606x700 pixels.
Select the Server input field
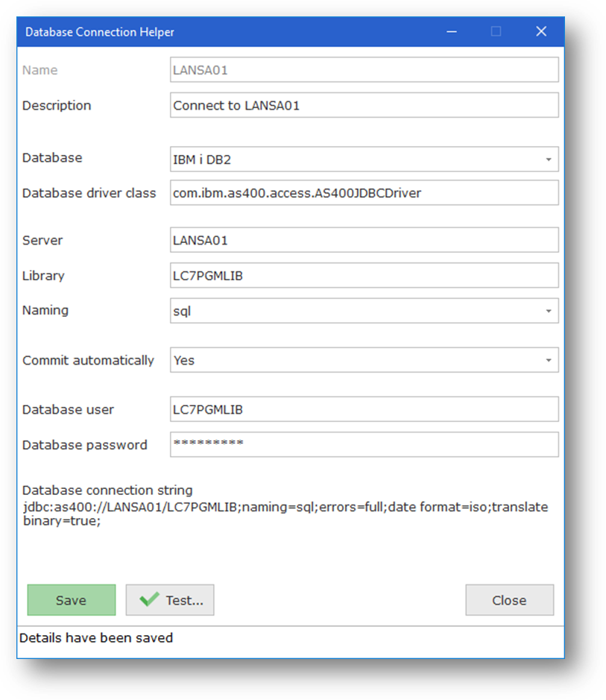point(364,240)
